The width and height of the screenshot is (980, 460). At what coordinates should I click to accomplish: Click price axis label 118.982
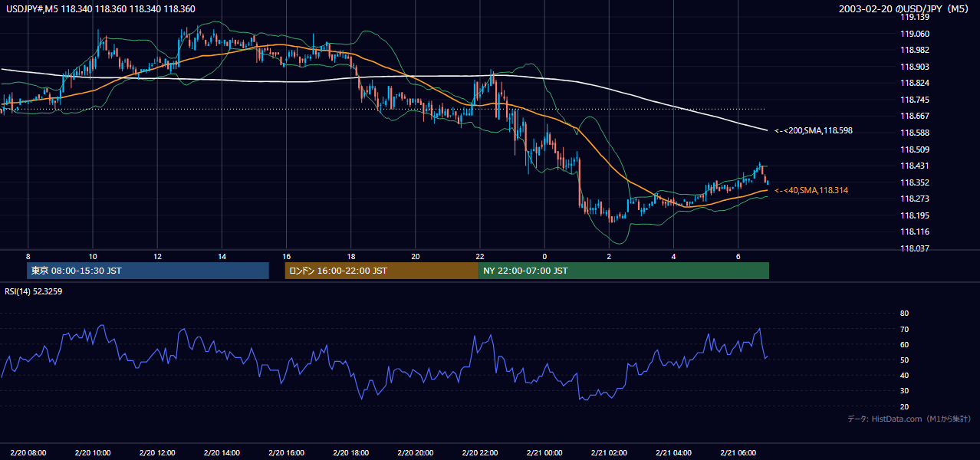(x=914, y=50)
